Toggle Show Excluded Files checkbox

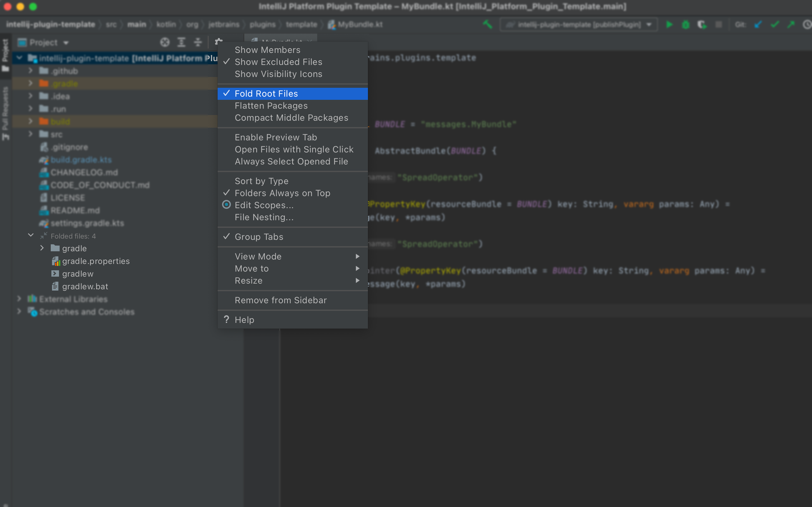click(278, 62)
